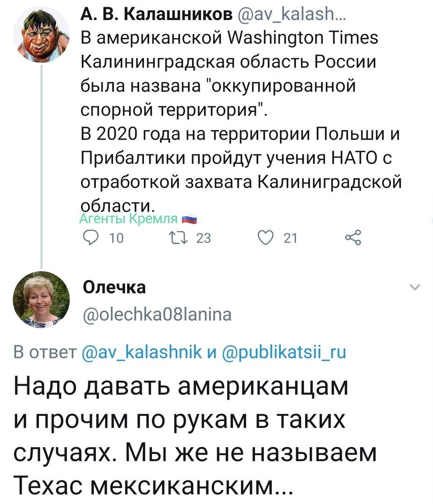The height and width of the screenshot is (504, 433).
Task: Open the Олечка display name
Action: 114,287
